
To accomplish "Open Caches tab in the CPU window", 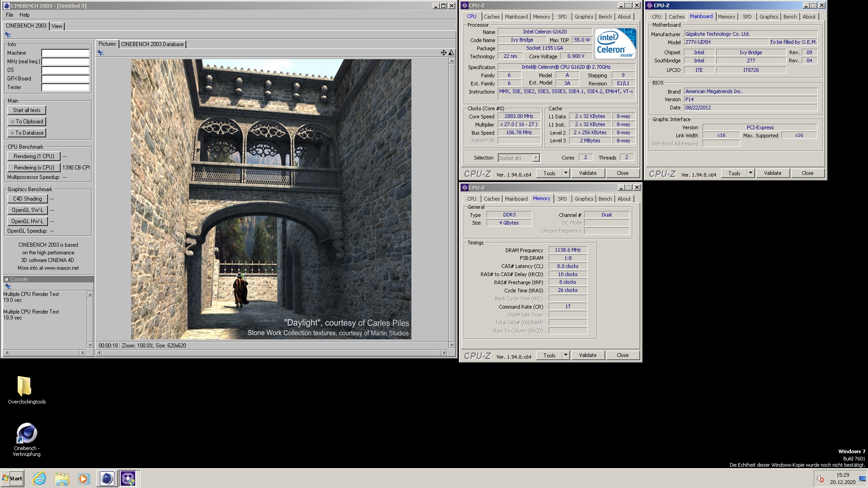I will [491, 17].
